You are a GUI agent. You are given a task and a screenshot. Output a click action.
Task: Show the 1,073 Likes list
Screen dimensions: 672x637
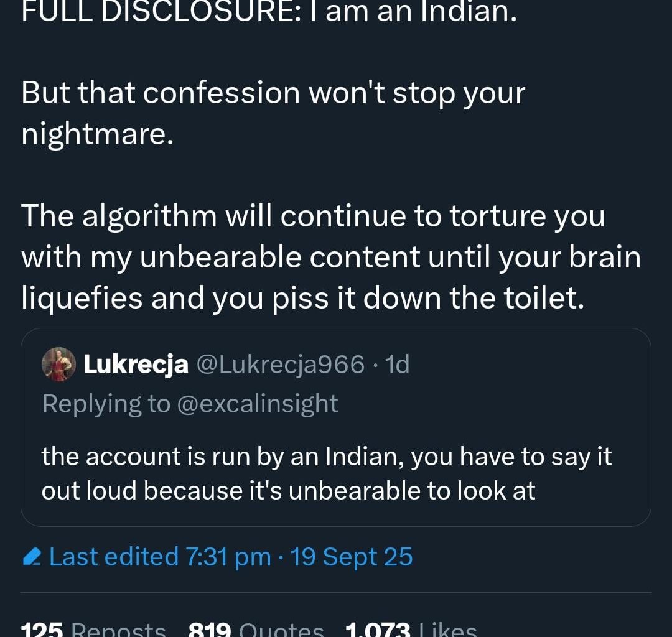411,630
